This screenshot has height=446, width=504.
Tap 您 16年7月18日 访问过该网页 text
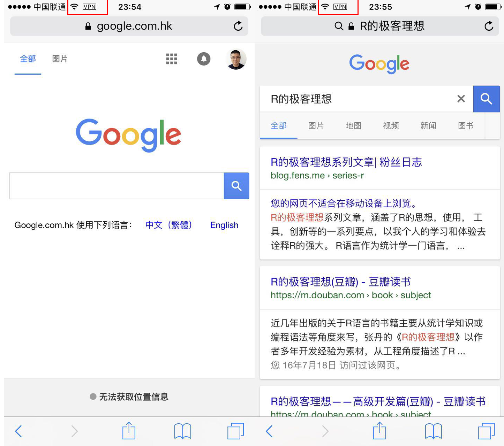pyautogui.click(x=336, y=365)
